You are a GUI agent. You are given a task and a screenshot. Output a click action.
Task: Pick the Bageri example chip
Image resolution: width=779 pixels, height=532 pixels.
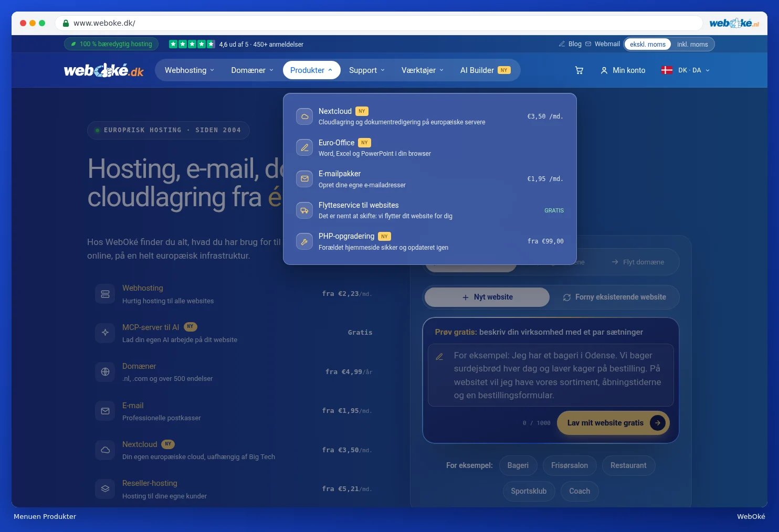click(518, 465)
